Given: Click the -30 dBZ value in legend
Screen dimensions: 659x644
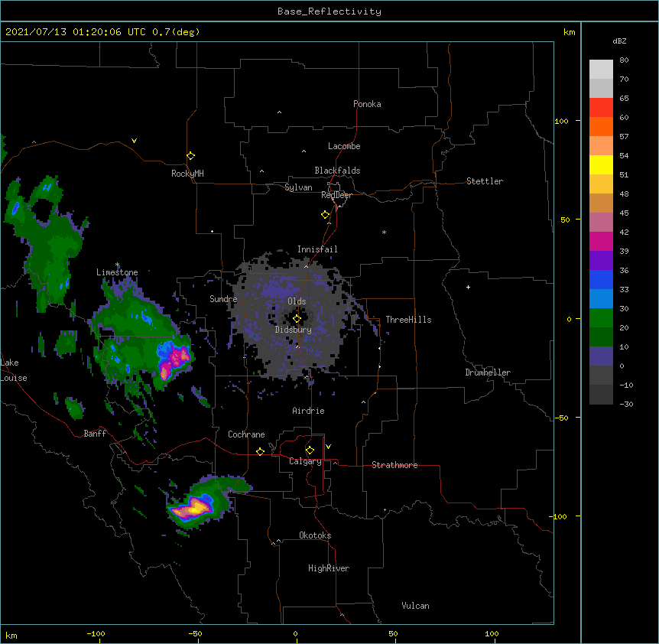Looking at the screenshot, I should coord(626,404).
